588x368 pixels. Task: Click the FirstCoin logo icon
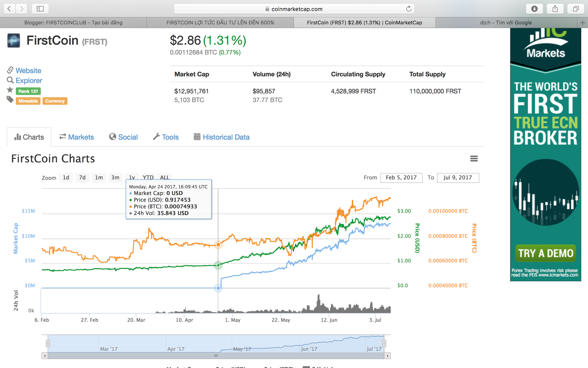point(14,40)
